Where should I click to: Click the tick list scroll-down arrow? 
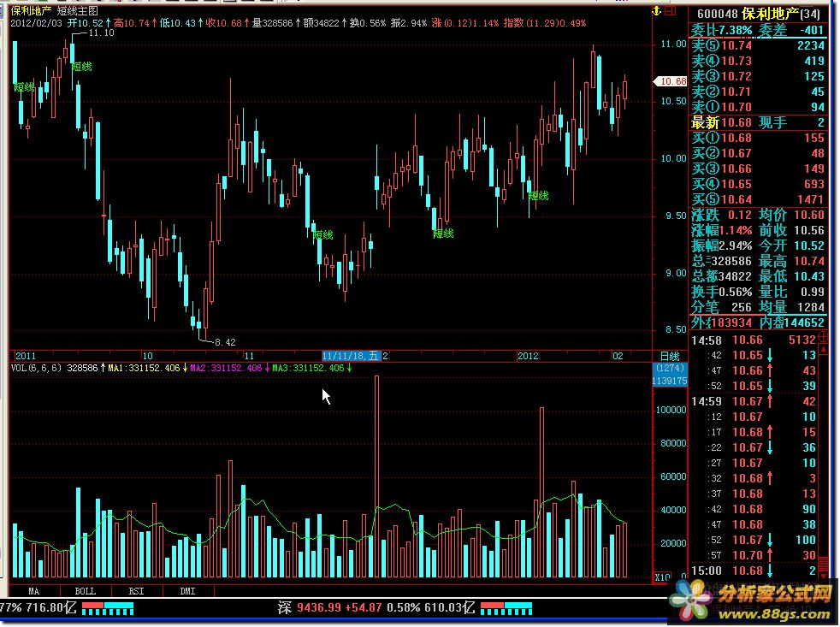(x=824, y=575)
